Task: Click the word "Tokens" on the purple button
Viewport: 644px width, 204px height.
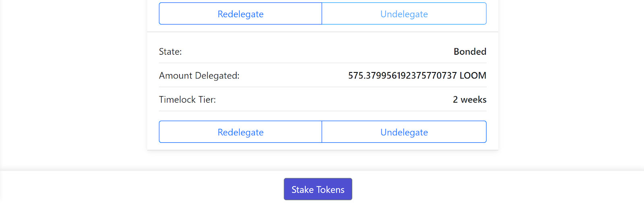Action: coord(330,190)
